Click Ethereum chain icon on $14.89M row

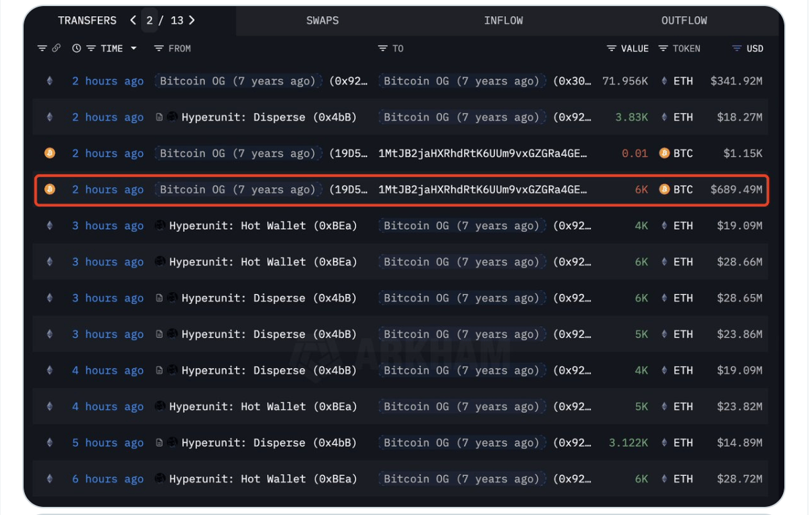[49, 443]
